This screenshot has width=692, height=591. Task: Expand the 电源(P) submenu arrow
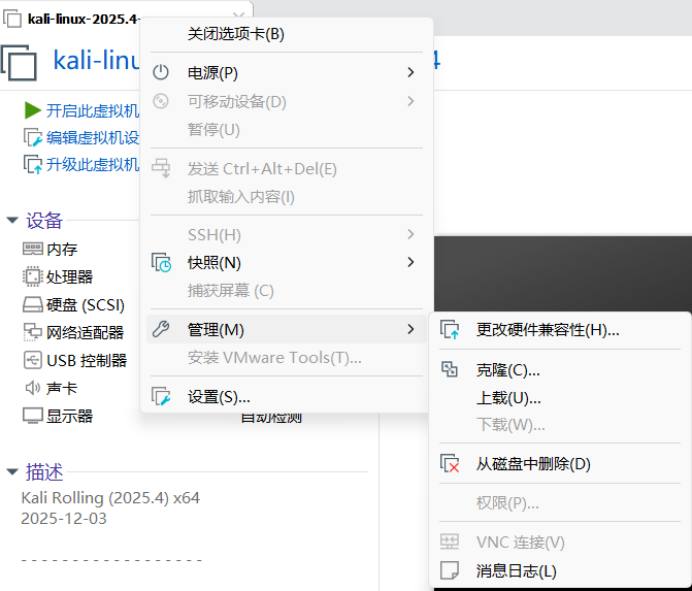point(411,72)
